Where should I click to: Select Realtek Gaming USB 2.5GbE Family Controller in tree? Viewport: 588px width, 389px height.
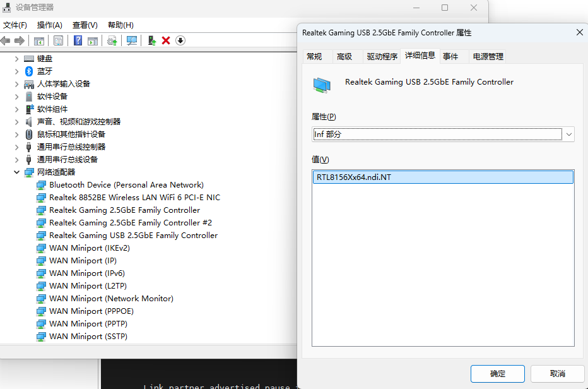tap(134, 236)
